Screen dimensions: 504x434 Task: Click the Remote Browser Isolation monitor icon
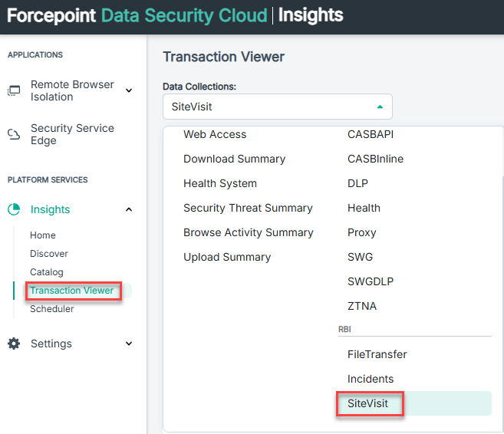pyautogui.click(x=14, y=90)
